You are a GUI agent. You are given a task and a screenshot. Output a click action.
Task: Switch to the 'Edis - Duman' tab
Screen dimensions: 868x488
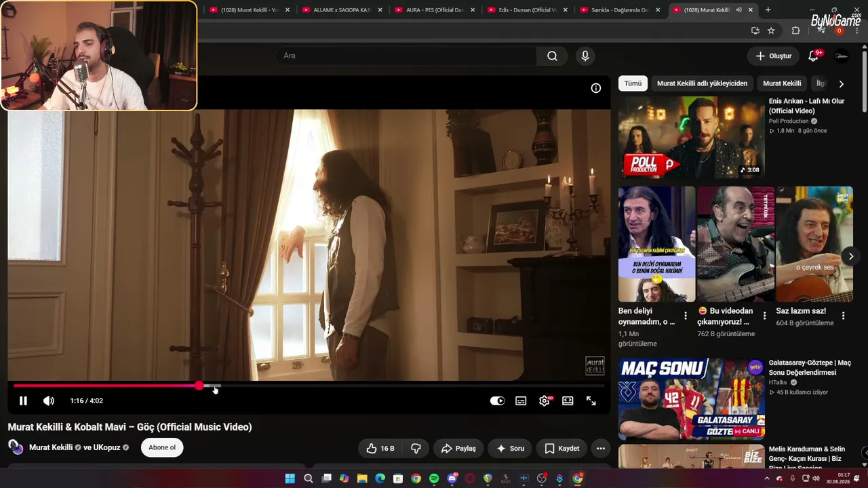527,10
